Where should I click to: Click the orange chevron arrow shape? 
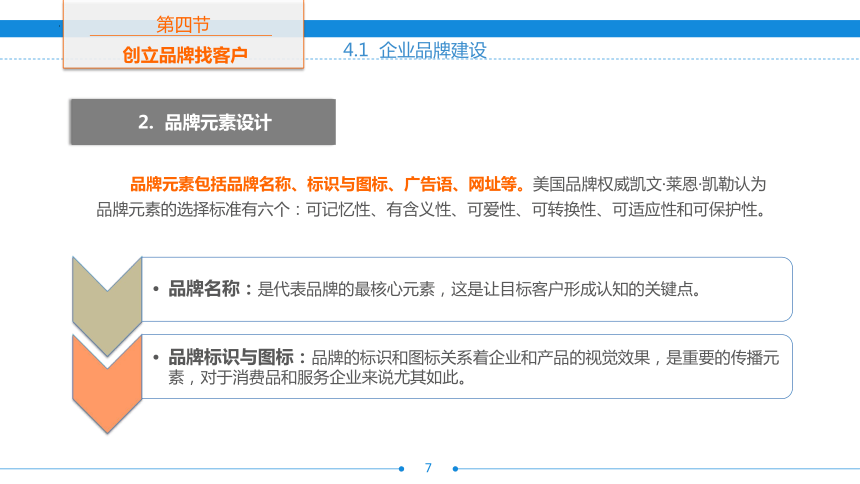pos(107,384)
